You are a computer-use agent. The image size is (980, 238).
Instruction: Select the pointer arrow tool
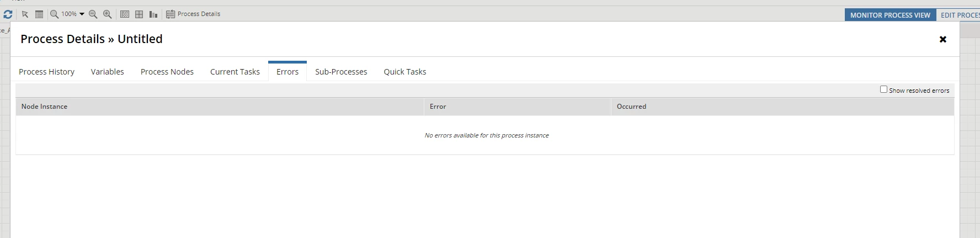[25, 14]
